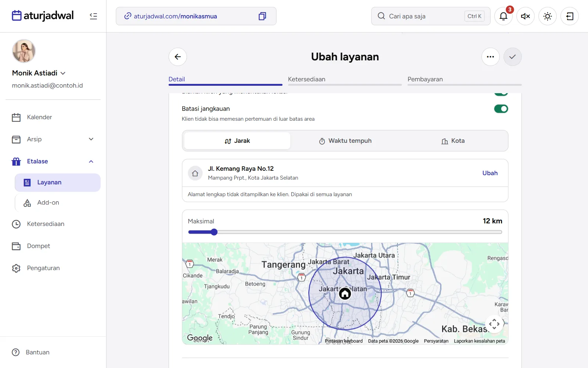
Task: Switch theme with sun icon
Action: pyautogui.click(x=548, y=16)
